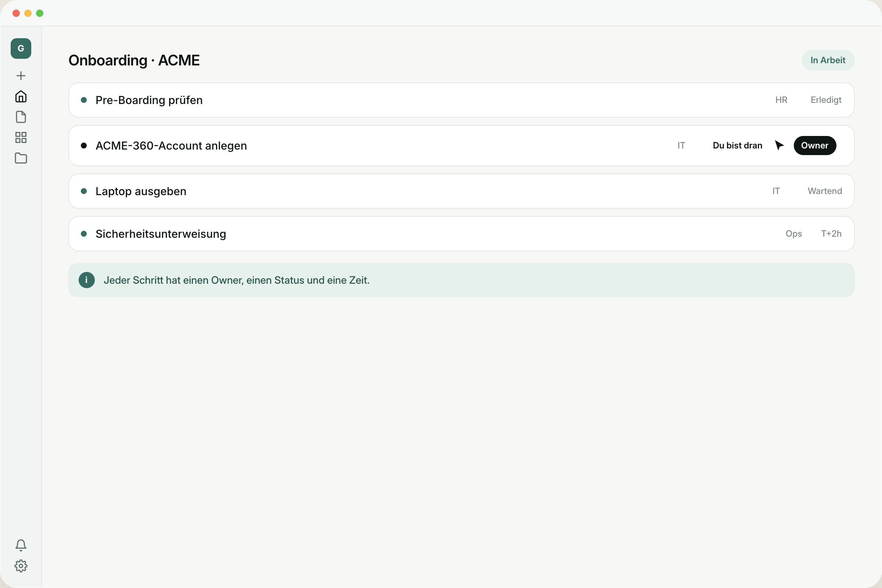Click the T+2h time label
The image size is (882, 588).
(831, 234)
